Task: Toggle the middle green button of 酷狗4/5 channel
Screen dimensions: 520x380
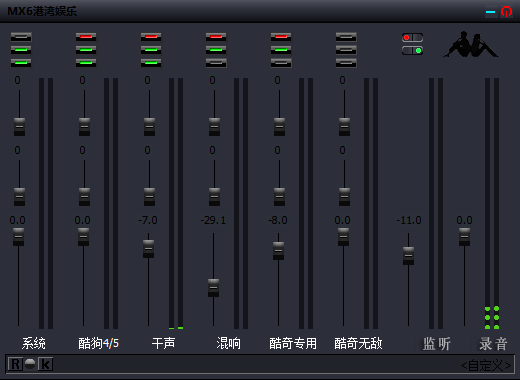Action: pos(86,50)
